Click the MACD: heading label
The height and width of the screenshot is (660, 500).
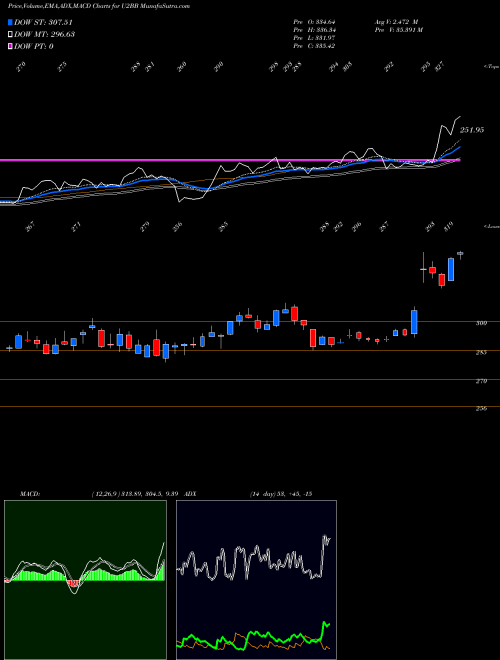tap(30, 494)
